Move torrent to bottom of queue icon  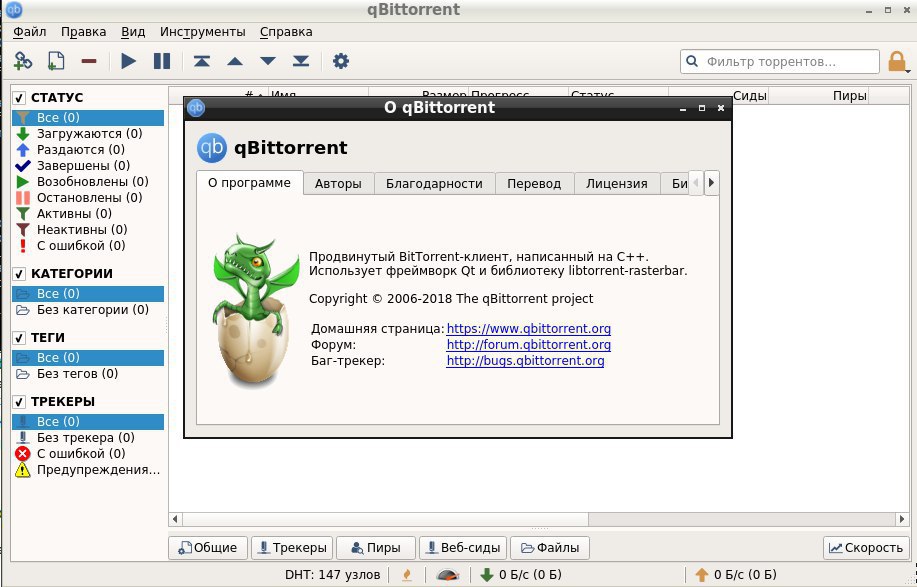point(301,61)
